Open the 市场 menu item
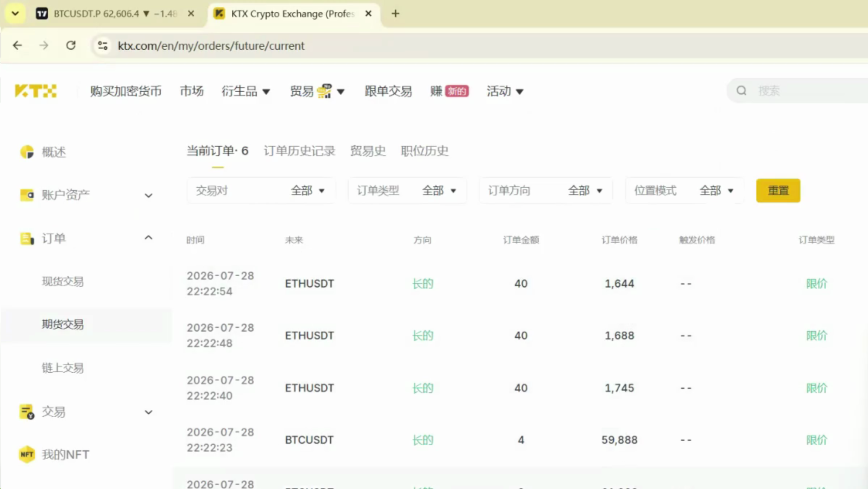The width and height of the screenshot is (868, 489). pos(192,91)
